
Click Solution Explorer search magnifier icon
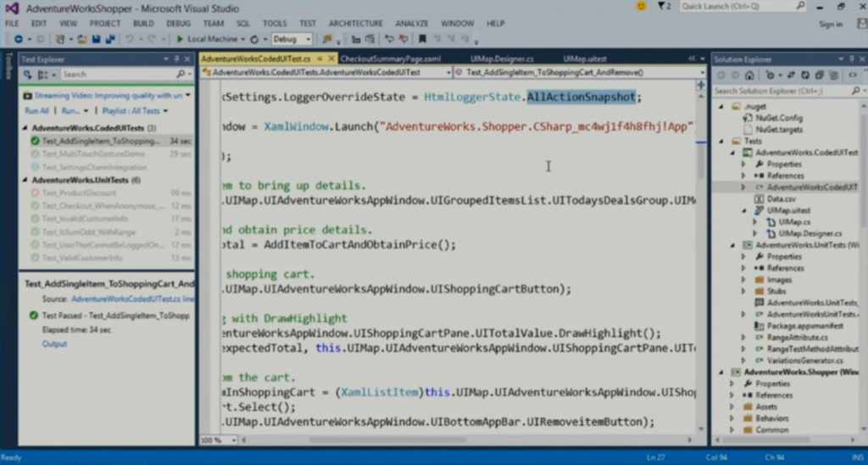856,90
